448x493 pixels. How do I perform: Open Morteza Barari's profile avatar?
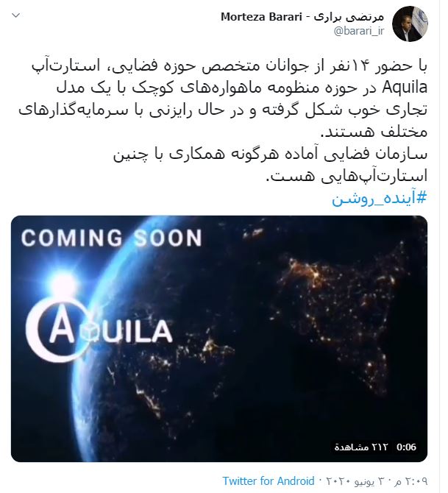[410, 24]
